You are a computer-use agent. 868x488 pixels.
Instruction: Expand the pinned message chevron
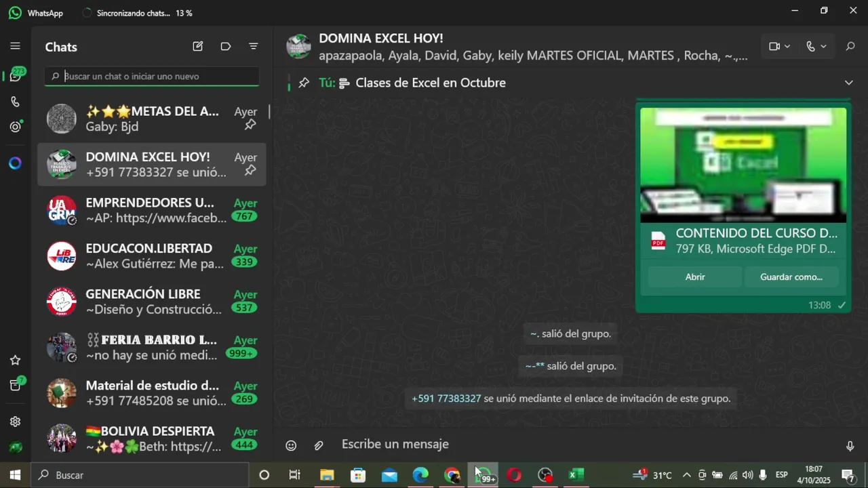(x=848, y=83)
